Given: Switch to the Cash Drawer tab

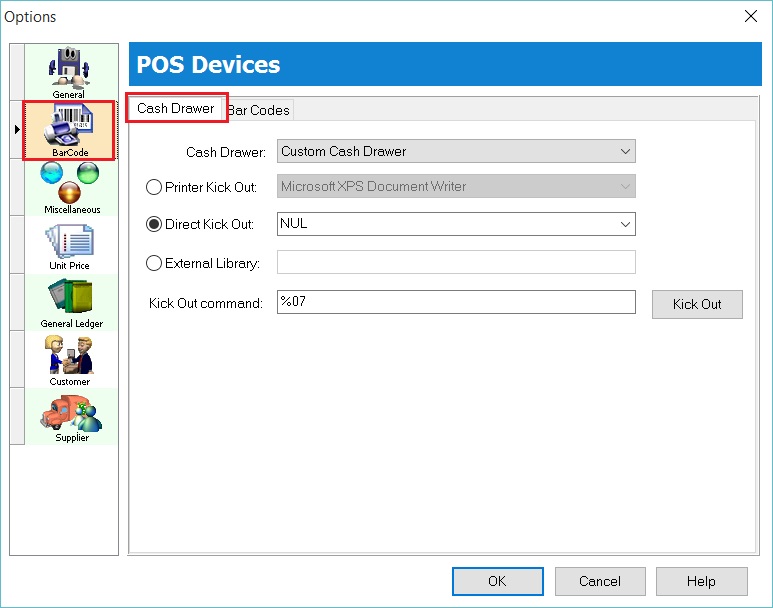Looking at the screenshot, I should click(x=176, y=108).
